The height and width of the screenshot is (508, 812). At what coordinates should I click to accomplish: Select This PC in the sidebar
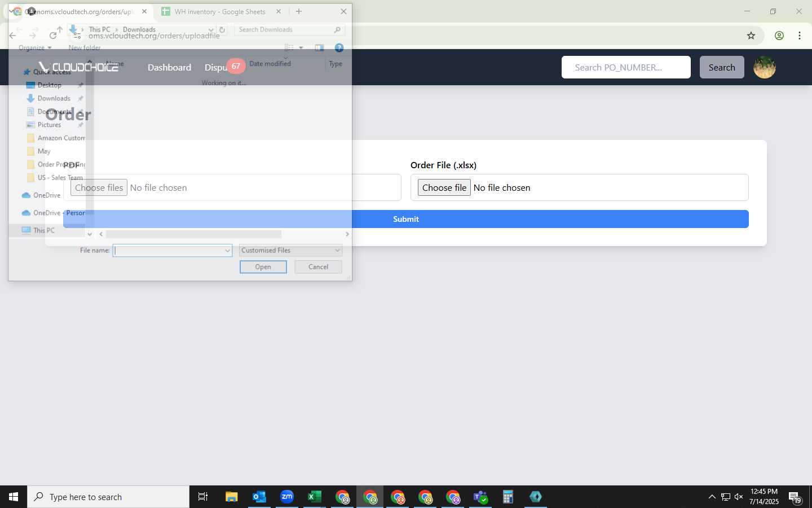pos(44,230)
